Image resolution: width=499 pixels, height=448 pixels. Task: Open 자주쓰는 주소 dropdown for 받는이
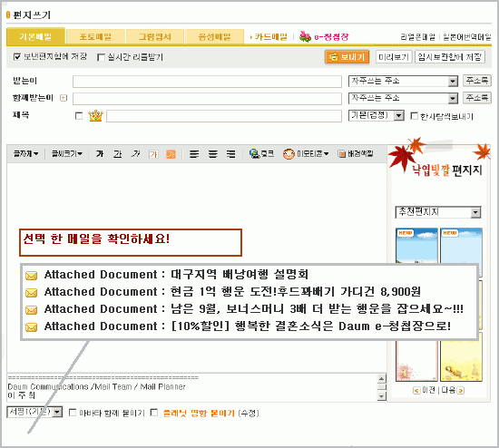(x=403, y=82)
